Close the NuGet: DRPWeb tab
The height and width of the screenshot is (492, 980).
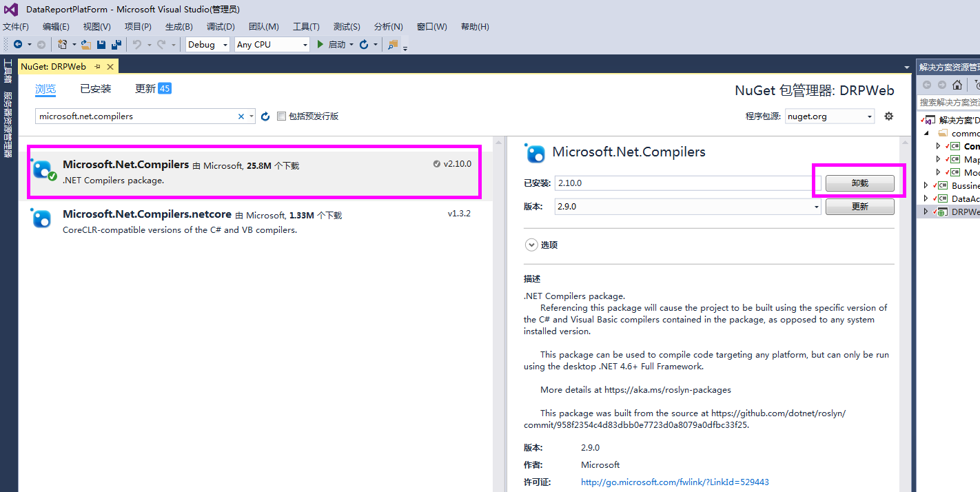[110, 67]
